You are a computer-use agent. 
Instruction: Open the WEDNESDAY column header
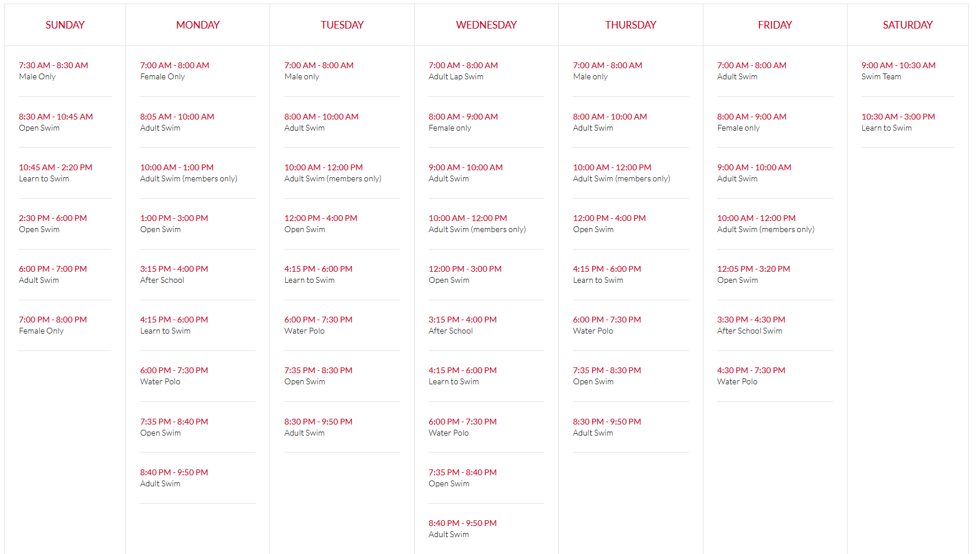pyautogui.click(x=486, y=25)
